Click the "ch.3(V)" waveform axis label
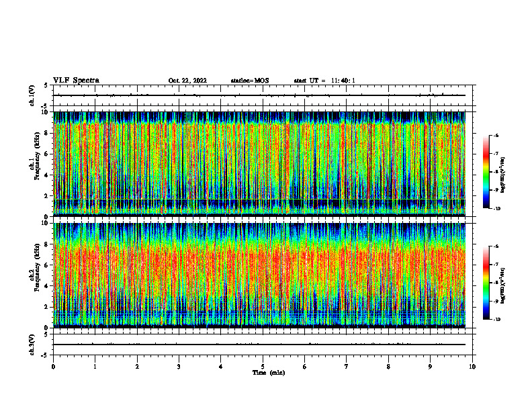532x411 pixels. tap(32, 345)
